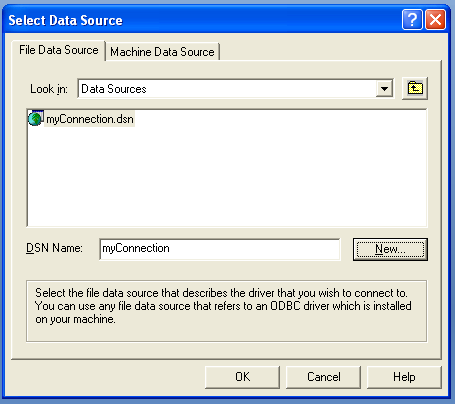Click the question mark help icon in title bar
This screenshot has width=455, height=404.
point(412,20)
